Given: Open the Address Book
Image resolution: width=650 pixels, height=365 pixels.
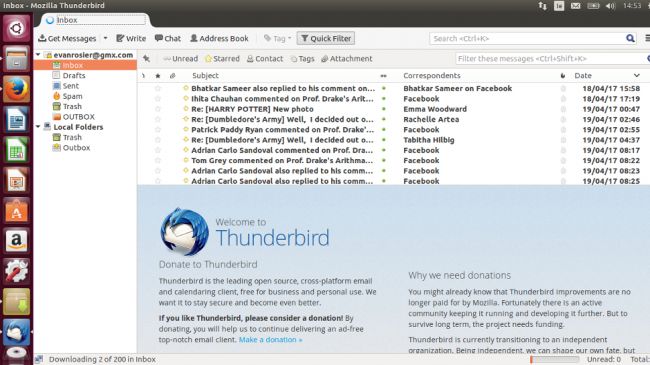Looking at the screenshot, I should point(219,39).
